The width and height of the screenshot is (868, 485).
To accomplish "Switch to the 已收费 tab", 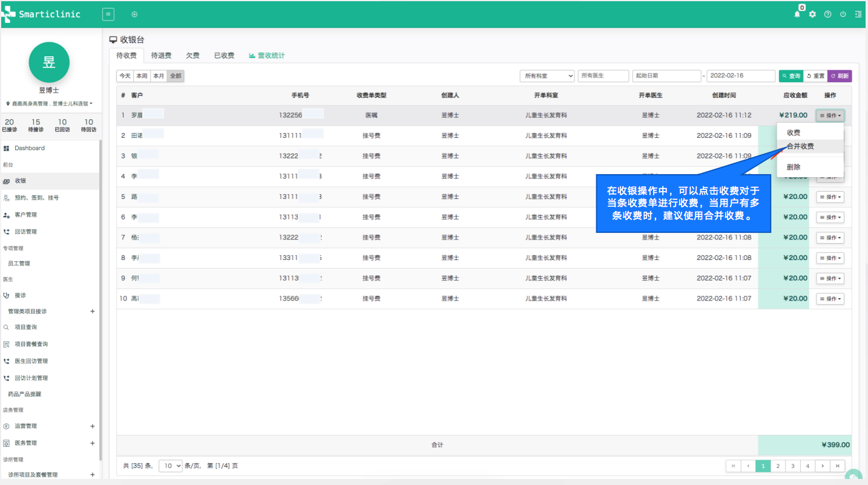I will (x=225, y=56).
